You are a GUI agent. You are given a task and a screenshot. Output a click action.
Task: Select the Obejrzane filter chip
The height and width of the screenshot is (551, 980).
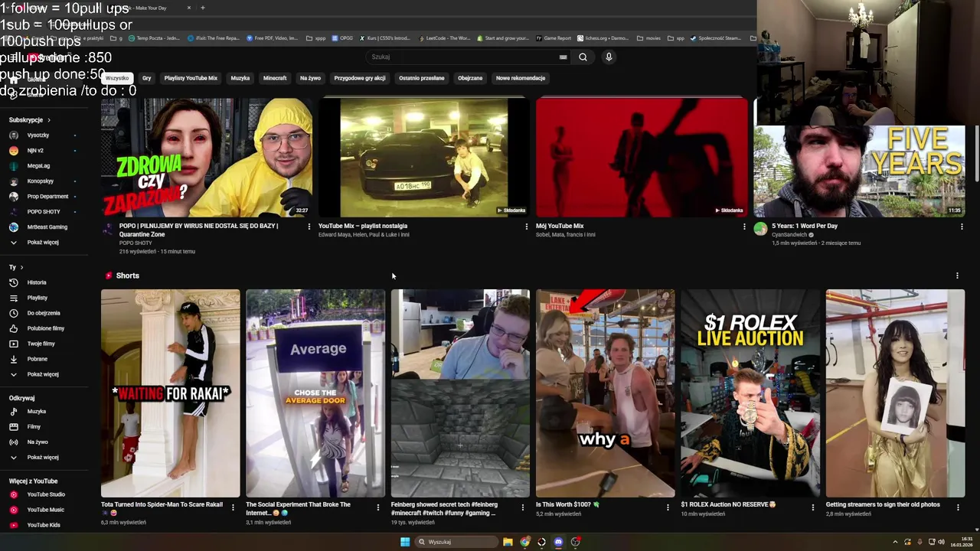(x=470, y=78)
